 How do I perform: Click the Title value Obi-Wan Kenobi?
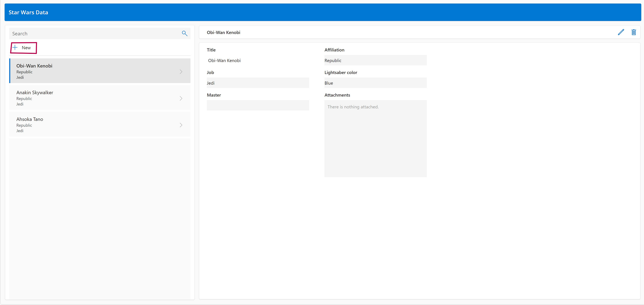coord(224,61)
